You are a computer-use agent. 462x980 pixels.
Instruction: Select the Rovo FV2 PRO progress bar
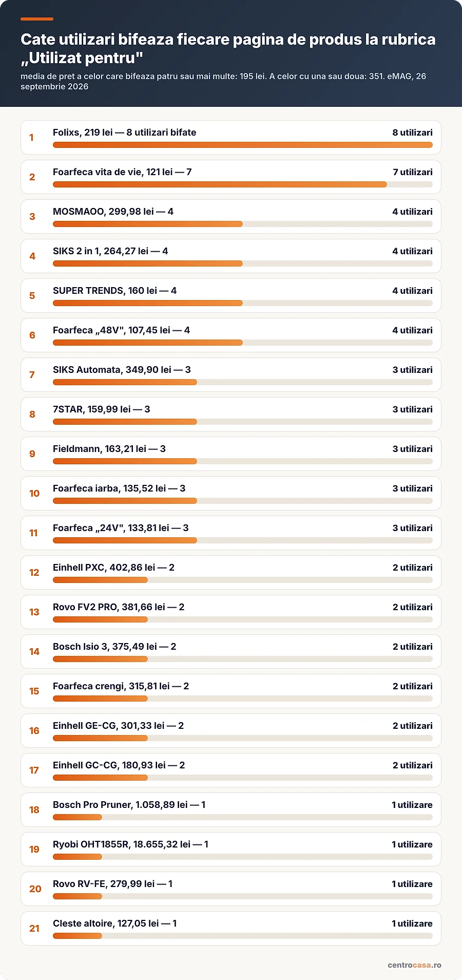coord(243,619)
